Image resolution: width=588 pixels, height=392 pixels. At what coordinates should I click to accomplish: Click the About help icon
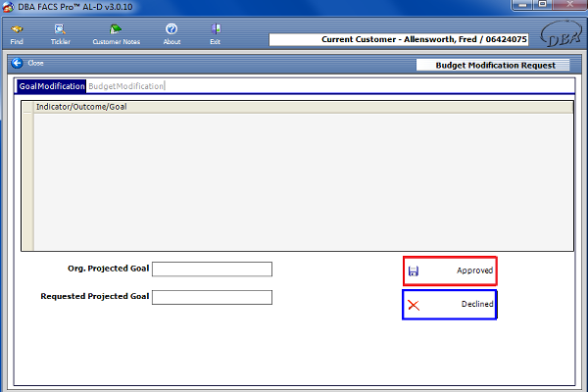pyautogui.click(x=171, y=29)
